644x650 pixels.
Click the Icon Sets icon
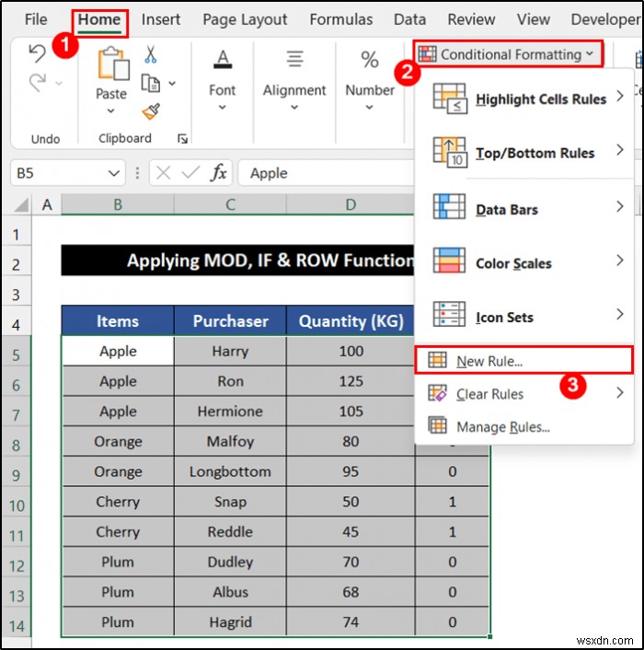[449, 314]
